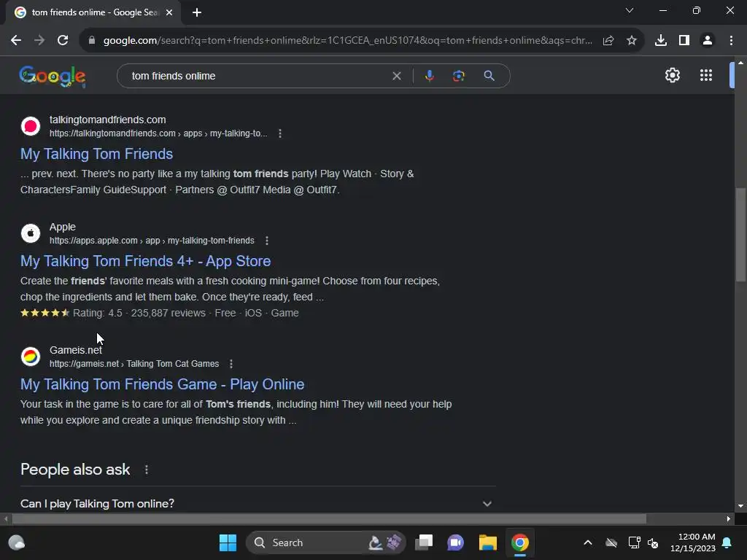Image resolution: width=747 pixels, height=560 pixels.
Task: Show hidden system tray icons
Action: coord(588,542)
